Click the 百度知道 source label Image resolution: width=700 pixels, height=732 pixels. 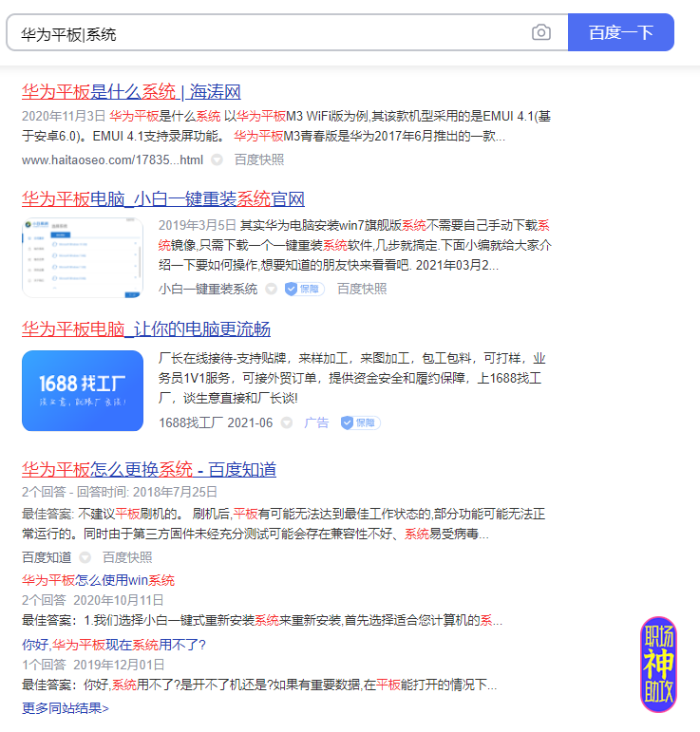pos(47,557)
